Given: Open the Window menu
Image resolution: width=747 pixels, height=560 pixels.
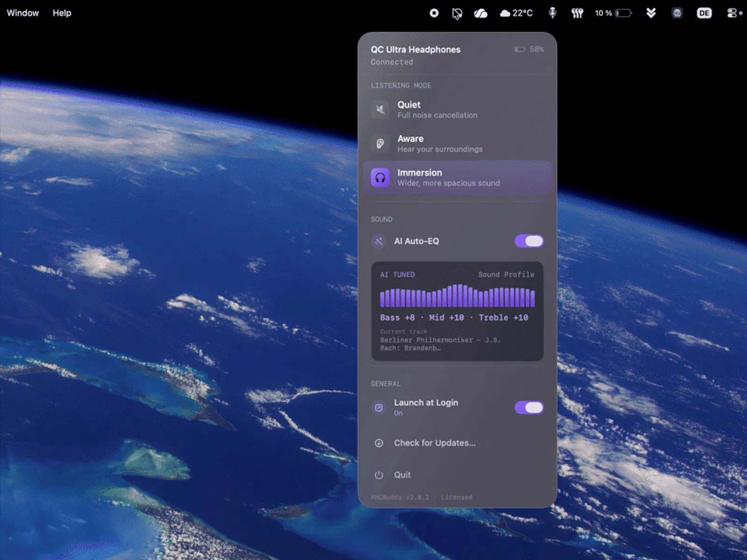Looking at the screenshot, I should coord(23,13).
